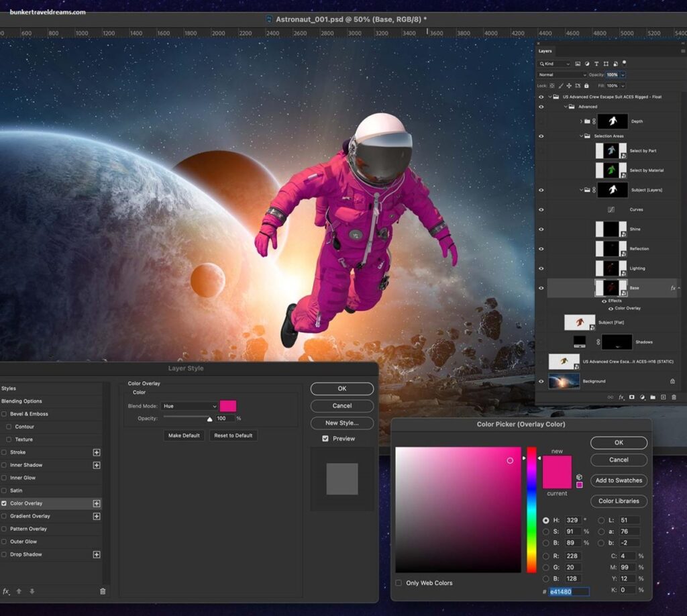This screenshot has width=687, height=616.
Task: Open the Add layer style (fx) menu
Action: click(x=621, y=398)
